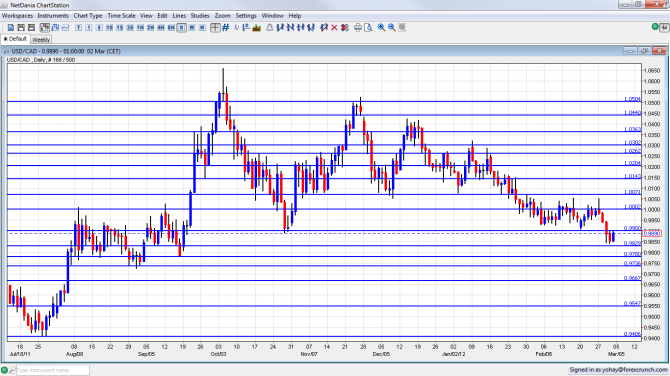Click the alert bell icon

[270, 28]
